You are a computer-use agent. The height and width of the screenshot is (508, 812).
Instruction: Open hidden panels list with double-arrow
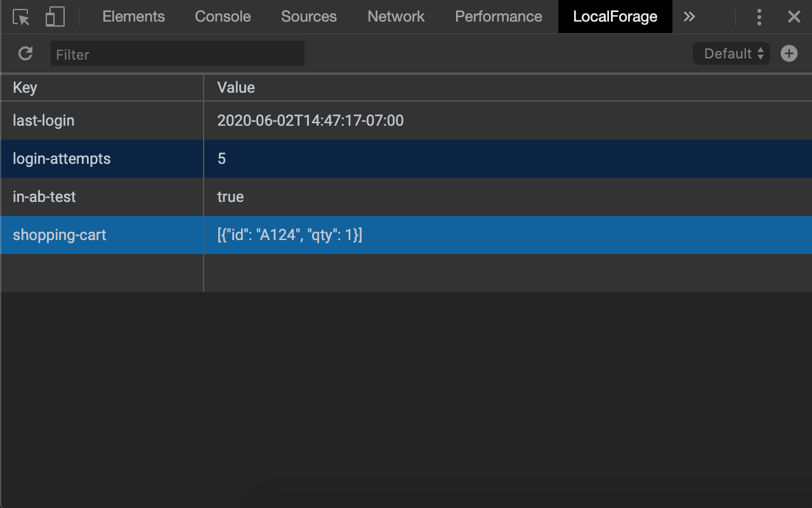(689, 17)
